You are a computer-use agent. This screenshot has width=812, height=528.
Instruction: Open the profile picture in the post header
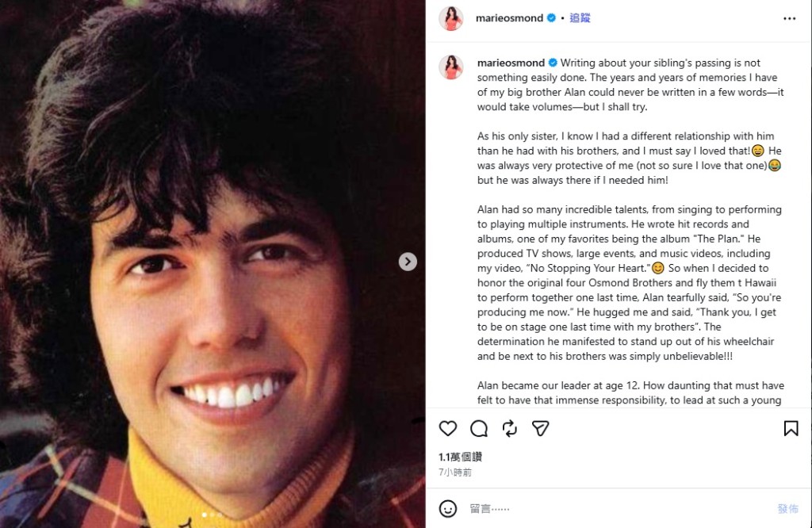pyautogui.click(x=451, y=18)
